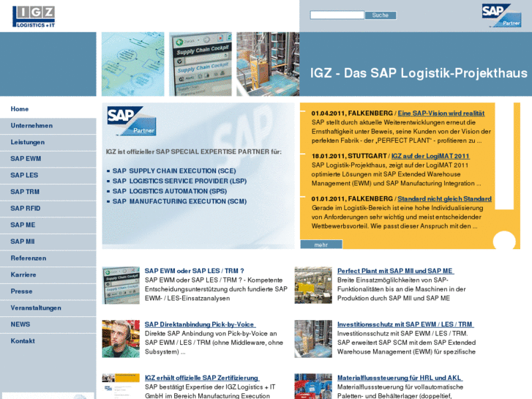Click the Supply Chain Cockpit teaser thumbnail
The width and height of the screenshot is (532, 399).
tap(121, 286)
